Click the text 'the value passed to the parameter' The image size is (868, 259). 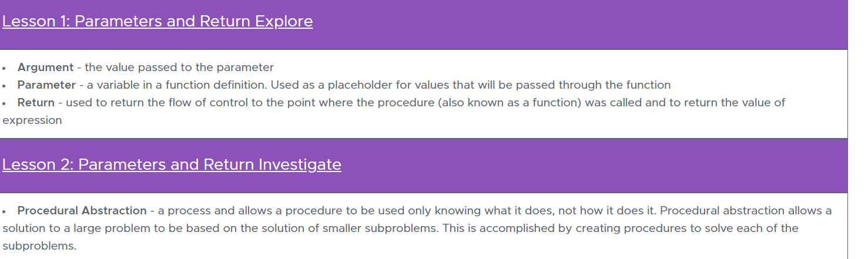coord(179,68)
